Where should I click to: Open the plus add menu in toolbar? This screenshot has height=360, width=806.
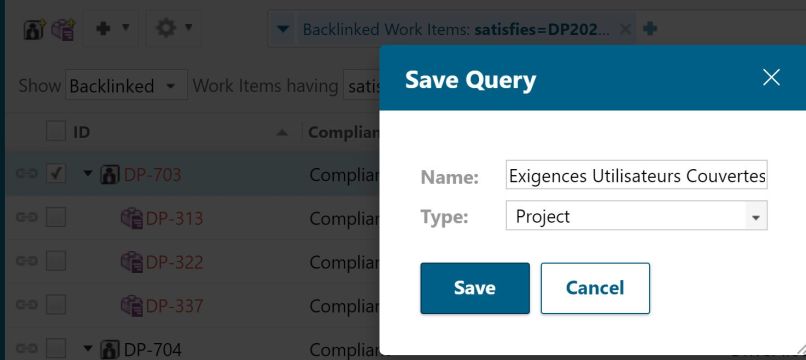(112, 28)
